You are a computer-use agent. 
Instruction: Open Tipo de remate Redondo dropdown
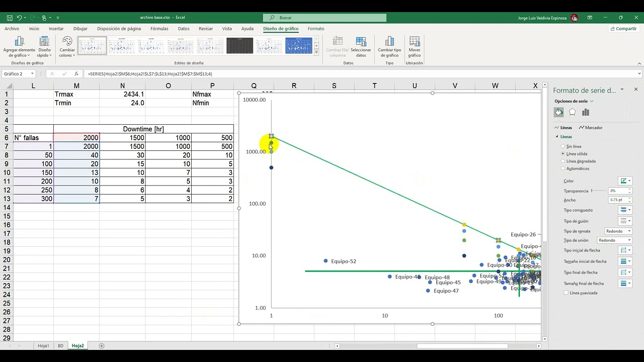(618, 231)
